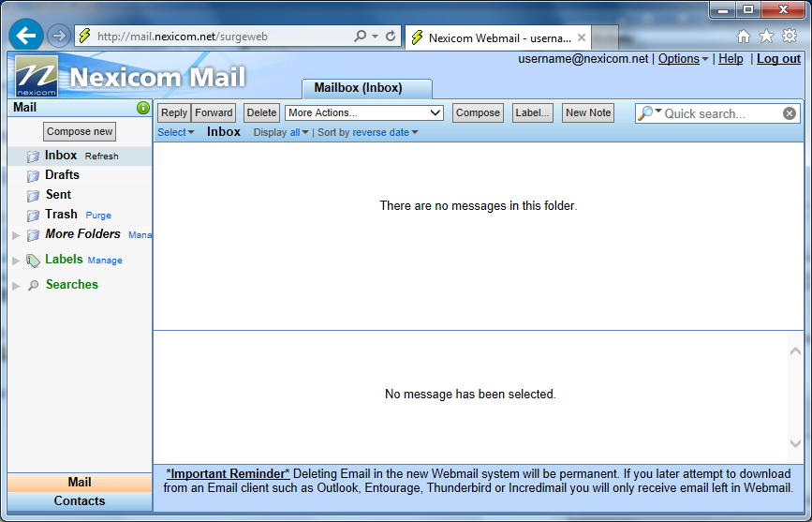Click the New Note button

588,112
